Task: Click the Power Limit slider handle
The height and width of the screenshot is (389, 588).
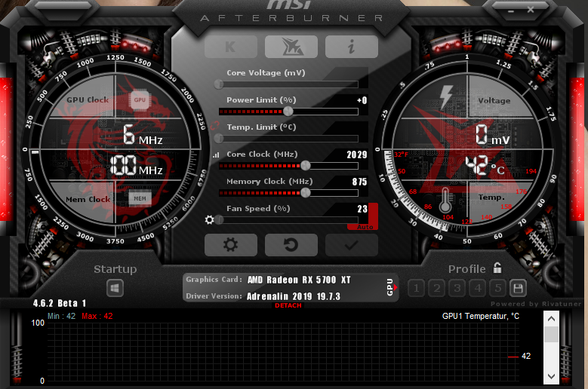Action: coord(288,111)
